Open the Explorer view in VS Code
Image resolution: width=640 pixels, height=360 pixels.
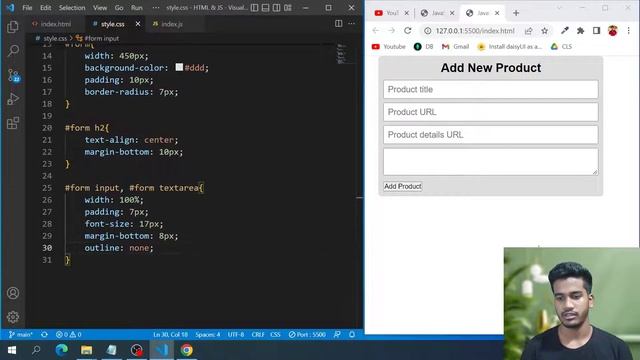tap(13, 27)
